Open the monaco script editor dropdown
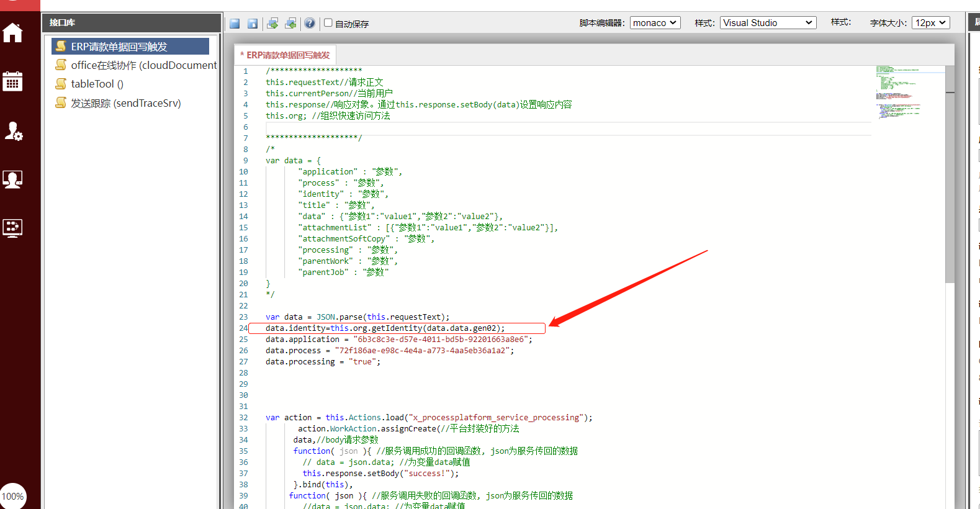Image resolution: width=980 pixels, height=509 pixels. pyautogui.click(x=655, y=23)
